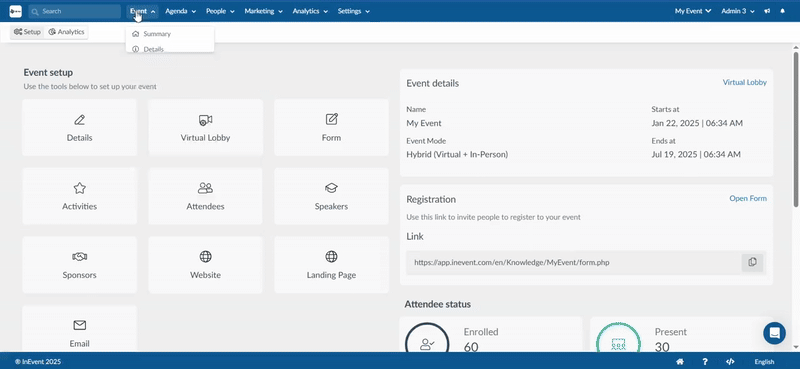The height and width of the screenshot is (369, 800).
Task: Click the Email envelope icon
Action: click(x=80, y=325)
